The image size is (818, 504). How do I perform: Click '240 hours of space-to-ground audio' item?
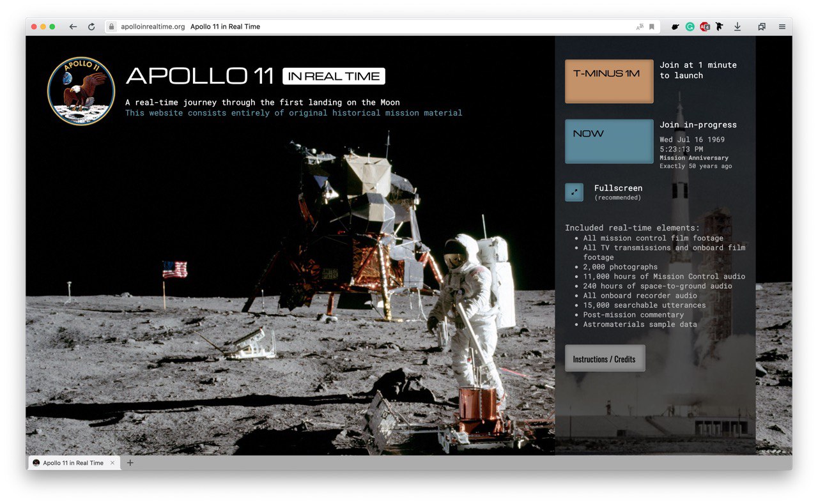(x=658, y=286)
